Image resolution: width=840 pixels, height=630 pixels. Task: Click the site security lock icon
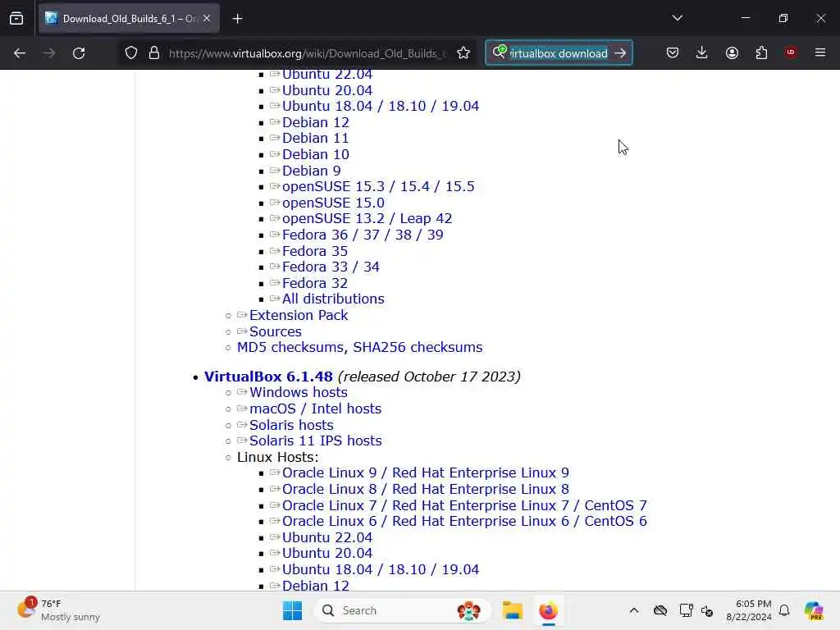click(154, 53)
